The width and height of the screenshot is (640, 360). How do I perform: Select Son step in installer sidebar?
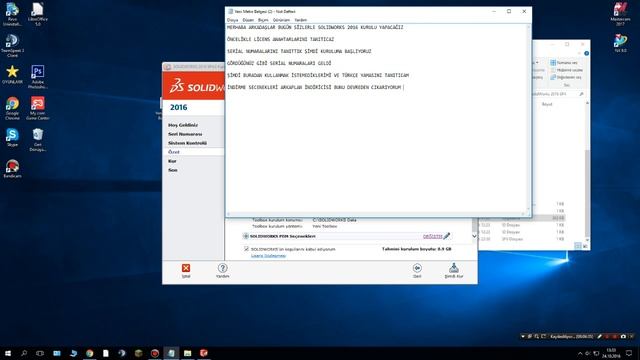click(x=173, y=170)
